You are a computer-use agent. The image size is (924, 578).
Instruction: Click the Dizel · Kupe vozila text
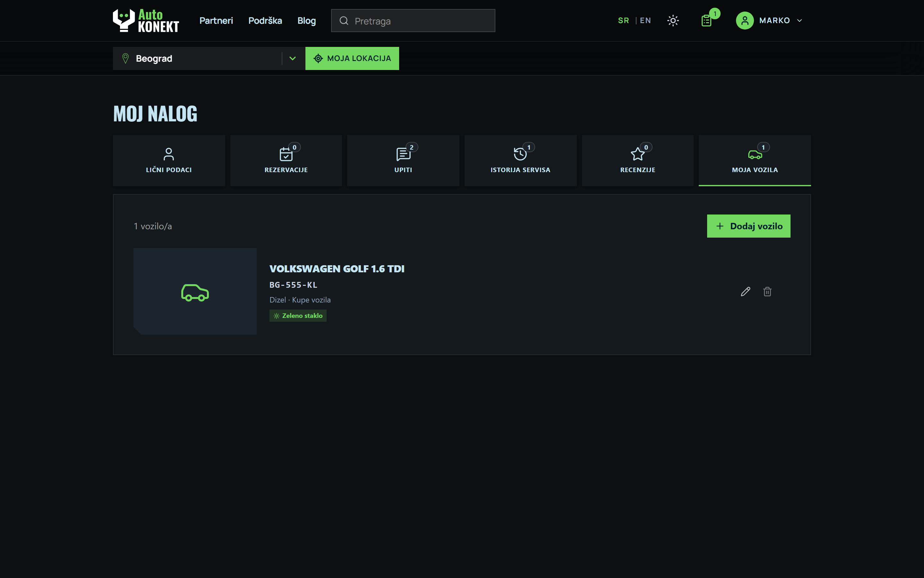click(x=300, y=300)
